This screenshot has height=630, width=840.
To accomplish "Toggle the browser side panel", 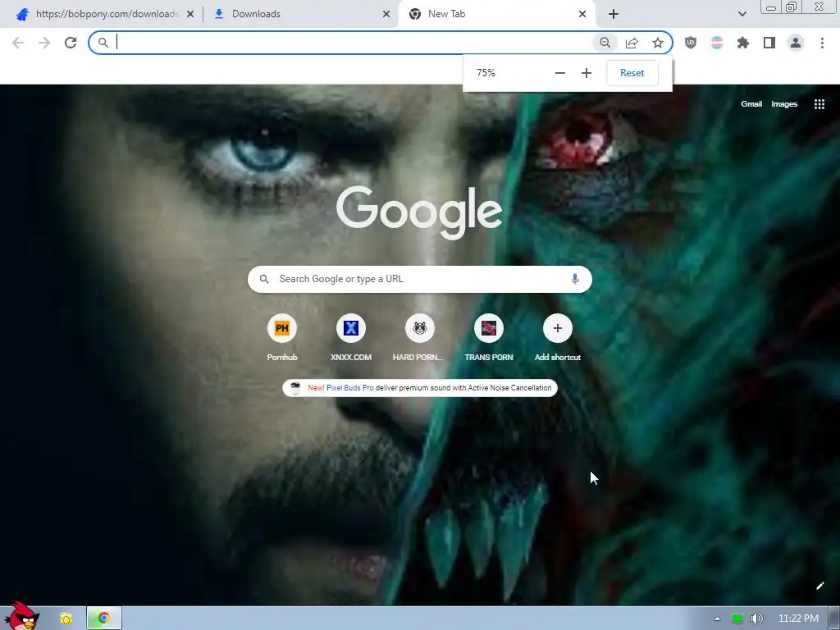I will [x=769, y=43].
